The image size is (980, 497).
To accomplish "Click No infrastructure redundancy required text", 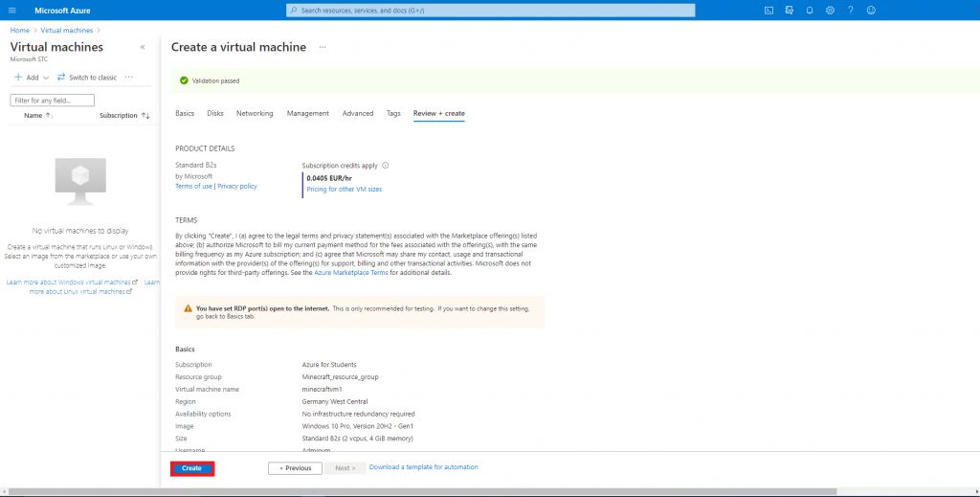I will click(358, 414).
